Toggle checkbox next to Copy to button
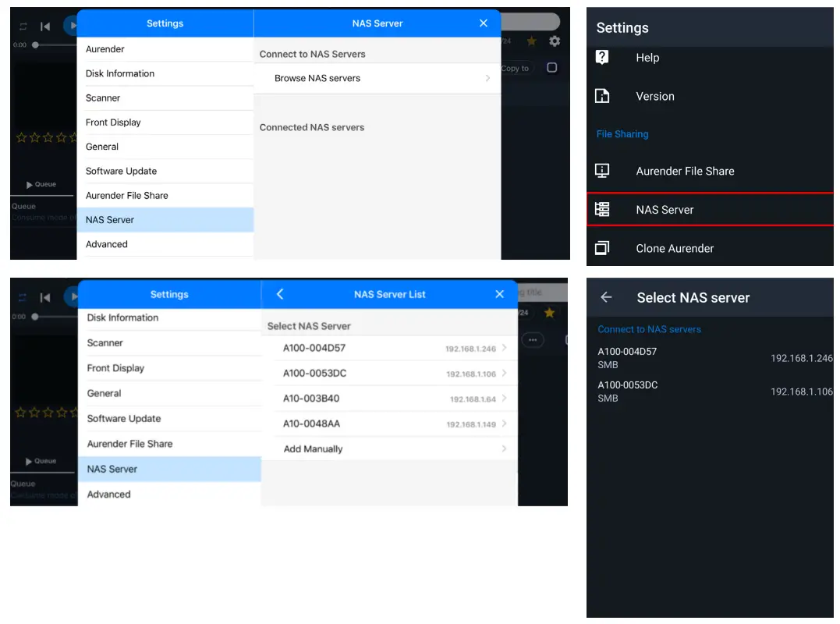The width and height of the screenshot is (840, 624). point(551,68)
